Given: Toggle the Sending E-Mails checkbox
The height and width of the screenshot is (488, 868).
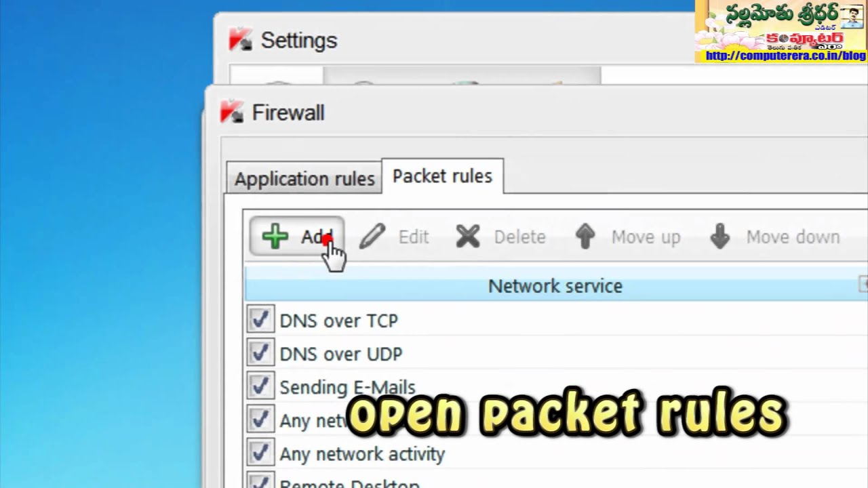Looking at the screenshot, I should tap(260, 386).
